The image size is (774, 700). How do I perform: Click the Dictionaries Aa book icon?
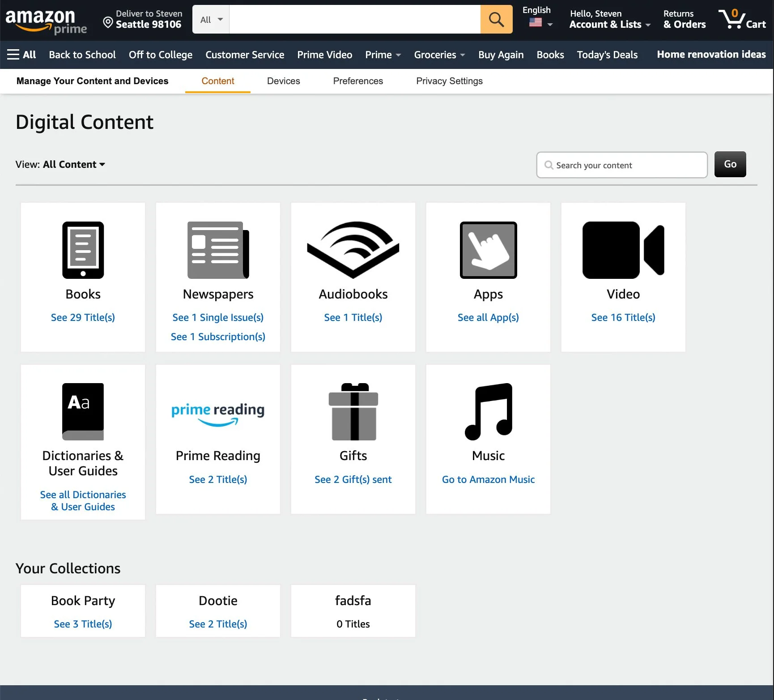click(x=83, y=412)
